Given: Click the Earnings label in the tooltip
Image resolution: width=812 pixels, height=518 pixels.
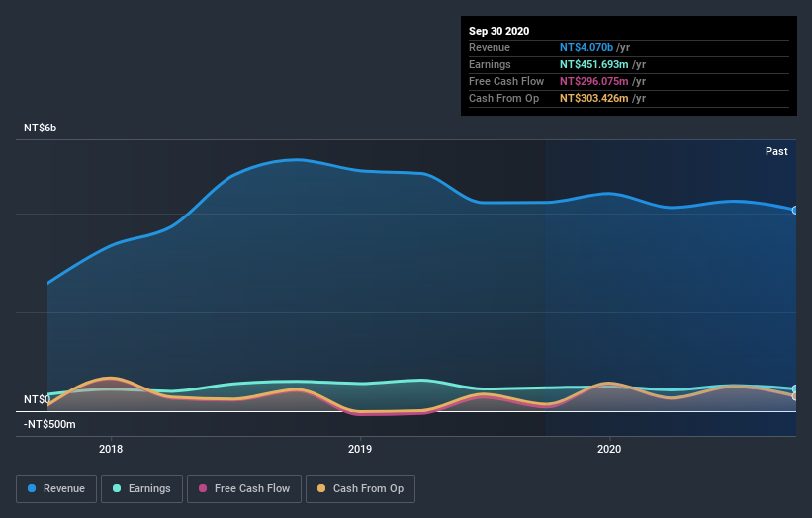Looking at the screenshot, I should [490, 64].
